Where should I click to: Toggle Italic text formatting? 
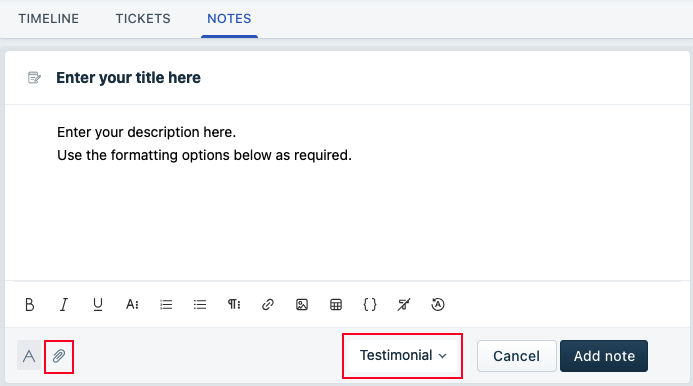[64, 304]
